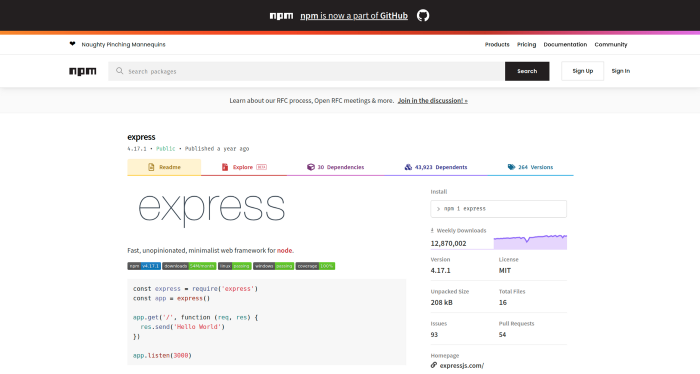Open the Sign In link

click(x=621, y=71)
